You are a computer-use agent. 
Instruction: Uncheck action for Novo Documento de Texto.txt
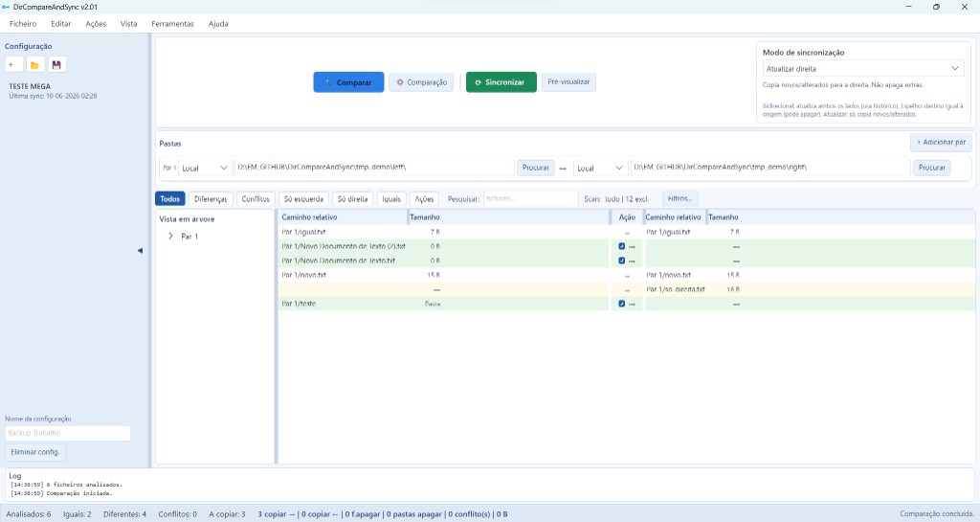tap(621, 261)
